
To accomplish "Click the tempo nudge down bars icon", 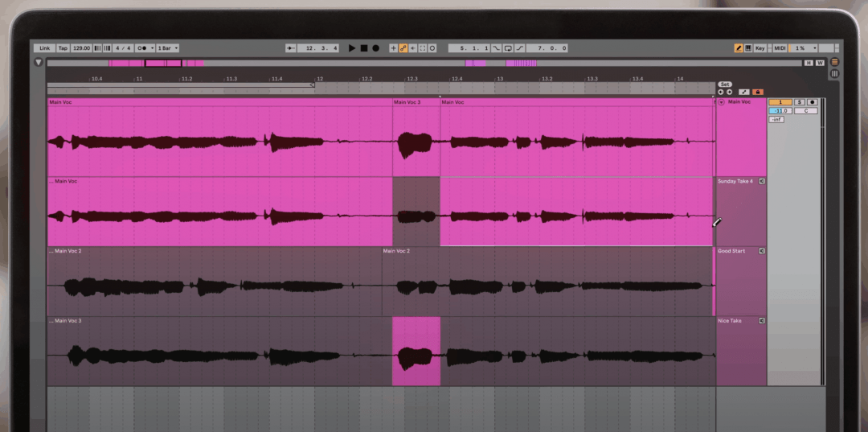I will click(x=97, y=48).
